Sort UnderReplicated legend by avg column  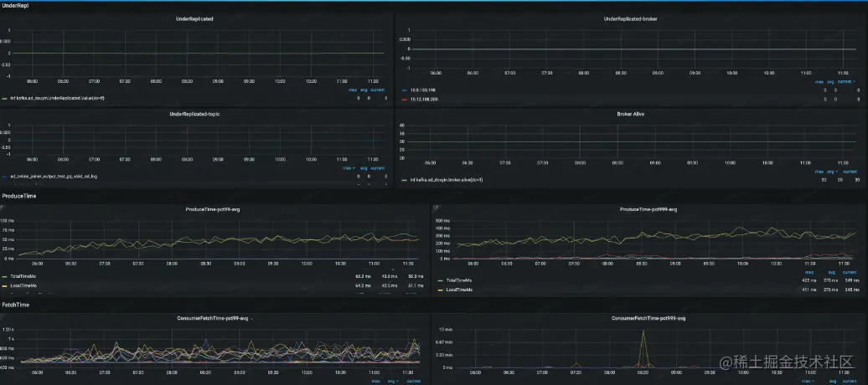(x=364, y=90)
